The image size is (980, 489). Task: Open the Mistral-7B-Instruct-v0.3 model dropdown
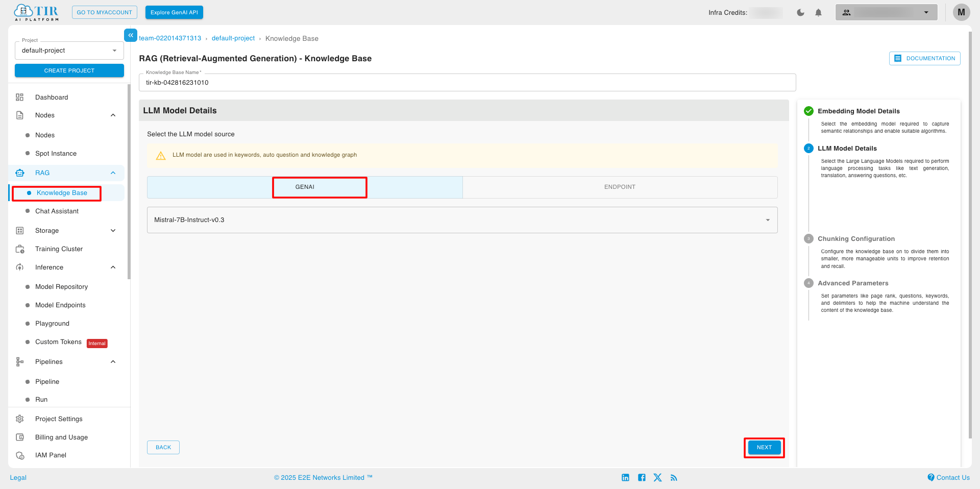coord(462,220)
